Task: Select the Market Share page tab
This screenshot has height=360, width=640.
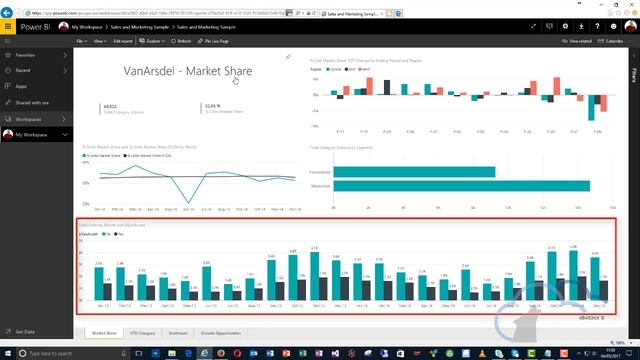Action: pos(104,333)
